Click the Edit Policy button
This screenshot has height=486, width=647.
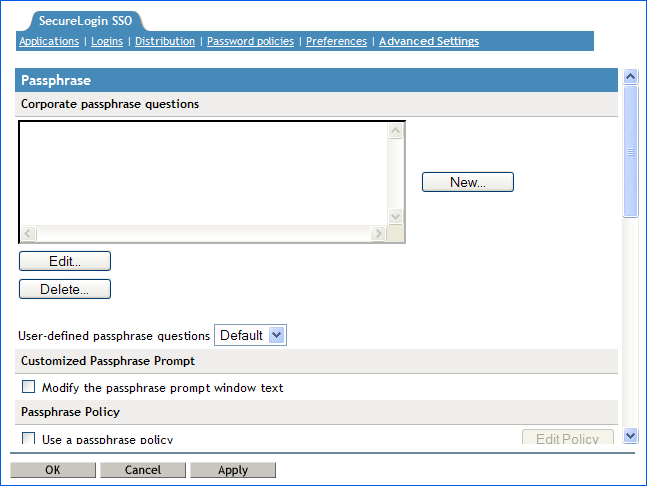click(567, 438)
